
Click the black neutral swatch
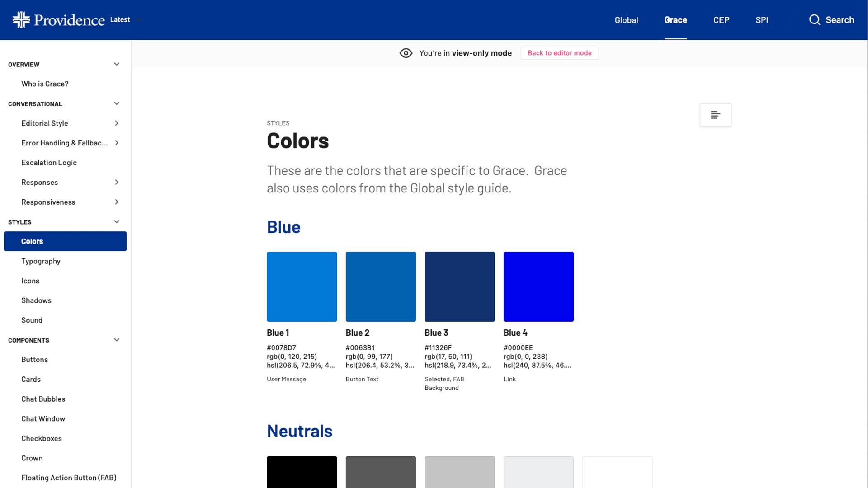pos(302,472)
